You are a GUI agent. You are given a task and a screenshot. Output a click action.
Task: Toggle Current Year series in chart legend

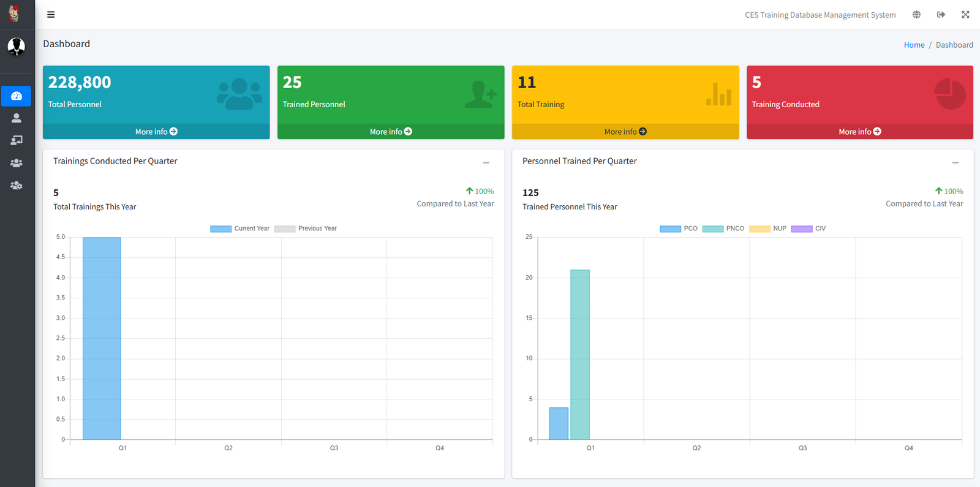[x=239, y=228]
